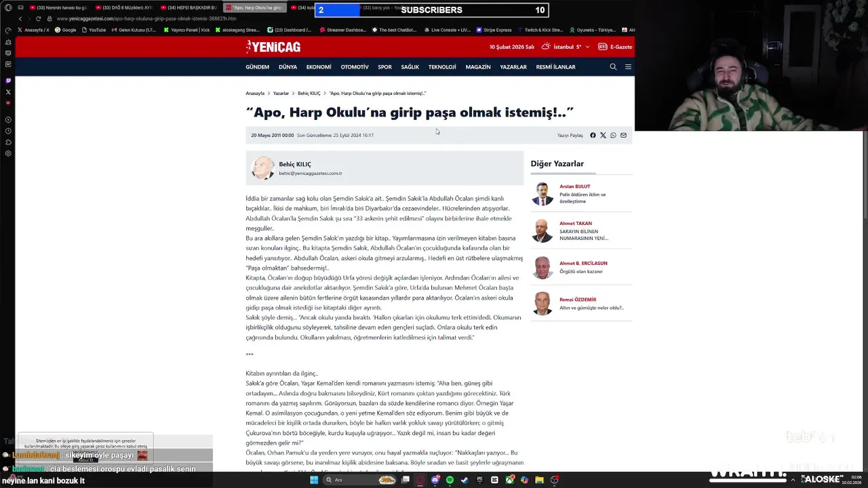Viewport: 868px width, 488px height.
Task: Show hidden system tray icons chevron
Action: click(793, 480)
